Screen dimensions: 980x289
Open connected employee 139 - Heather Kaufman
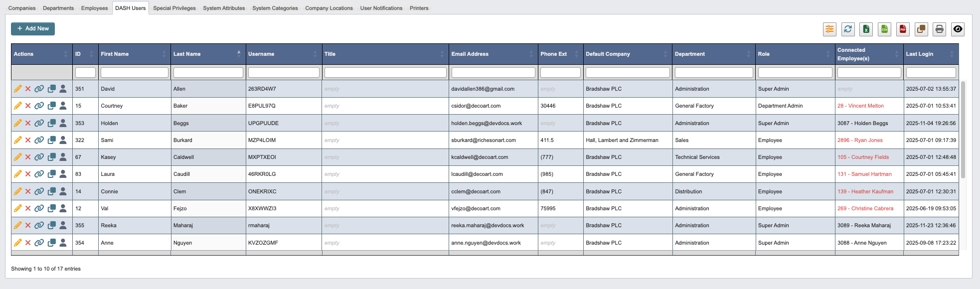click(865, 191)
